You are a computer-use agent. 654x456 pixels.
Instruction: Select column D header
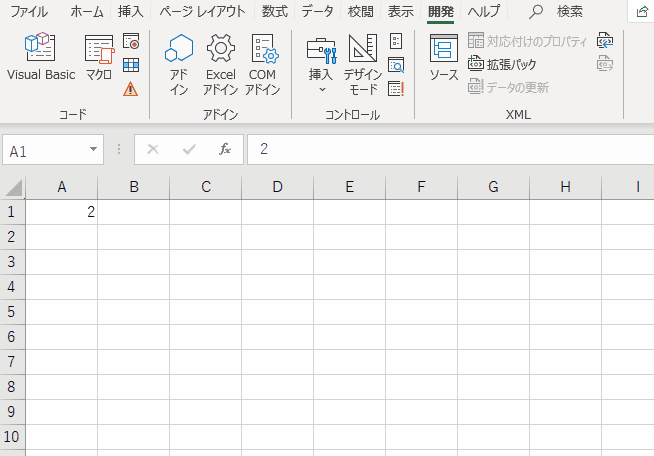pyautogui.click(x=277, y=187)
